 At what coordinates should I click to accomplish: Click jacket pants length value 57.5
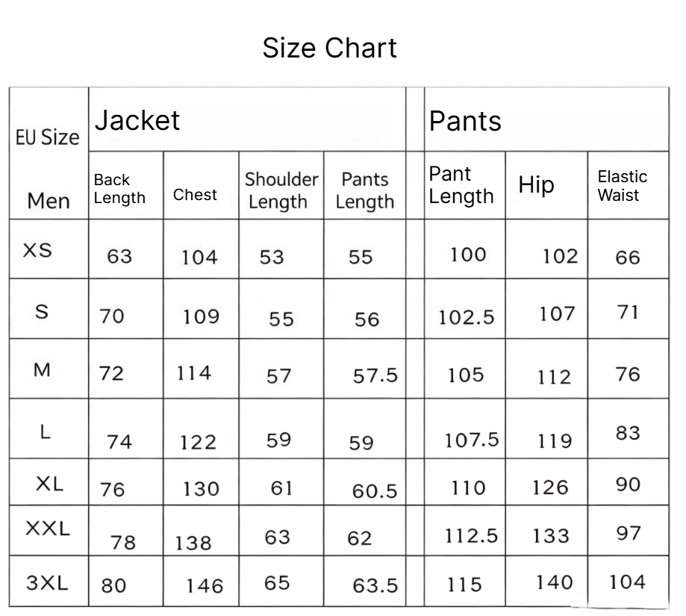(375, 376)
